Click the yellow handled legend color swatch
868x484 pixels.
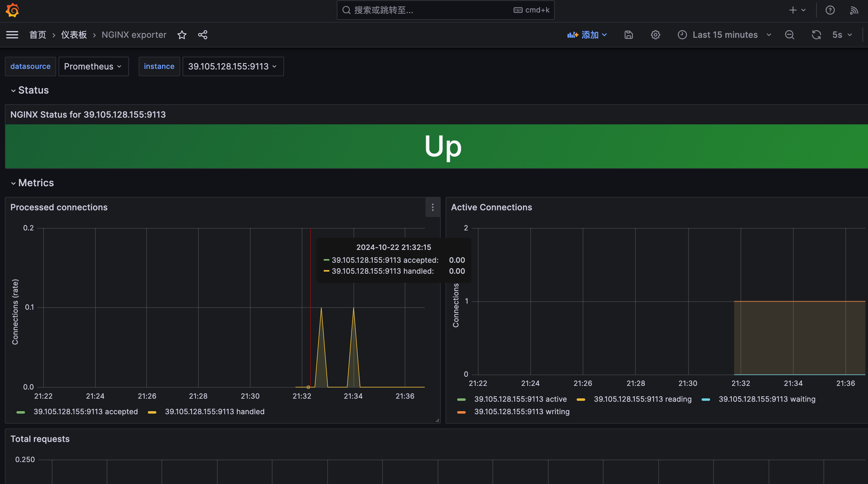(x=152, y=412)
